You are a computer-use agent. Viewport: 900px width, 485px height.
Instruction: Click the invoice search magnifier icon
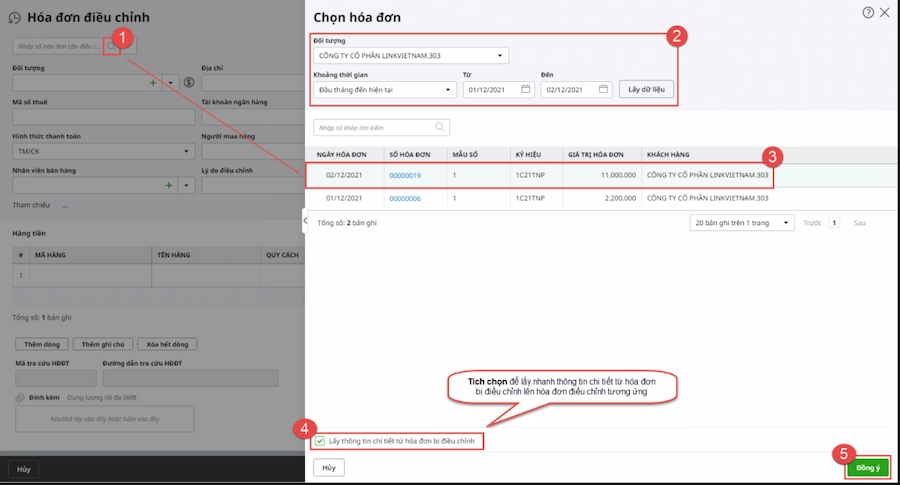point(112,46)
